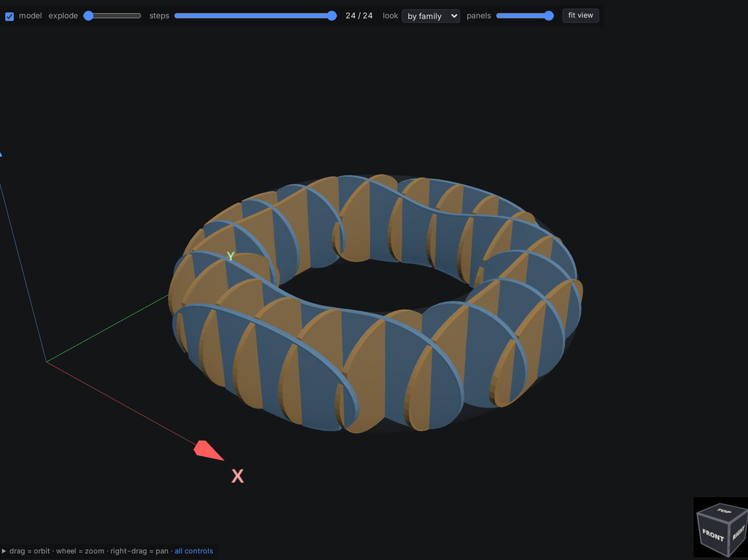
Task: Click the 24 / 24 step counter
Action: pyautogui.click(x=359, y=16)
